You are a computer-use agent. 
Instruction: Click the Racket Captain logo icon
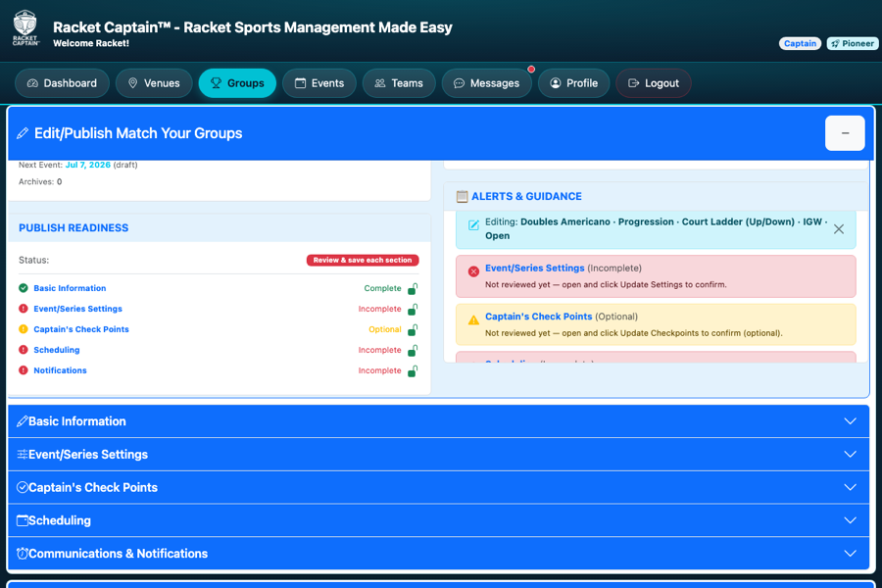(25, 27)
